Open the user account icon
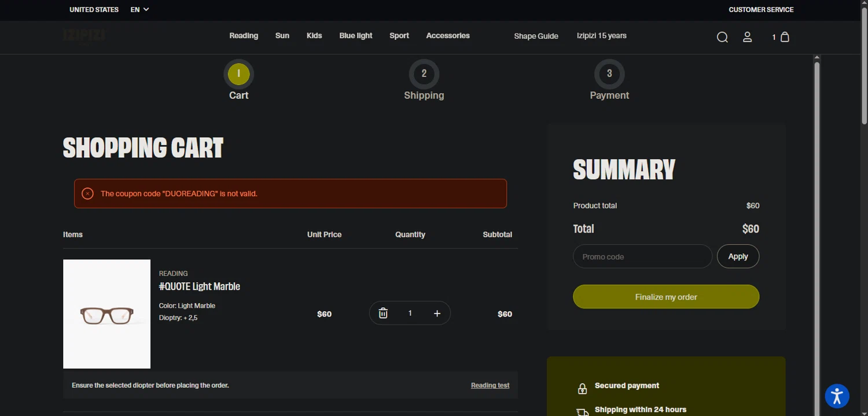This screenshot has height=416, width=868. [x=747, y=37]
